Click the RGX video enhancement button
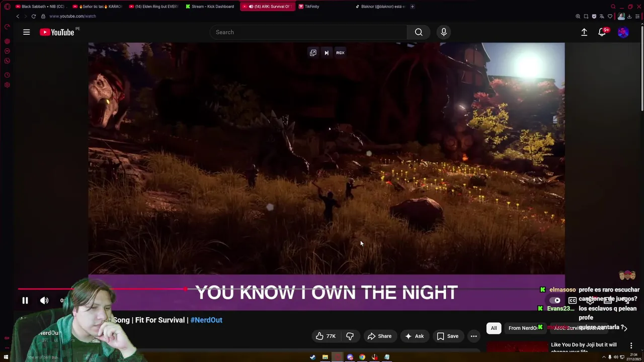The image size is (644, 362). click(340, 53)
